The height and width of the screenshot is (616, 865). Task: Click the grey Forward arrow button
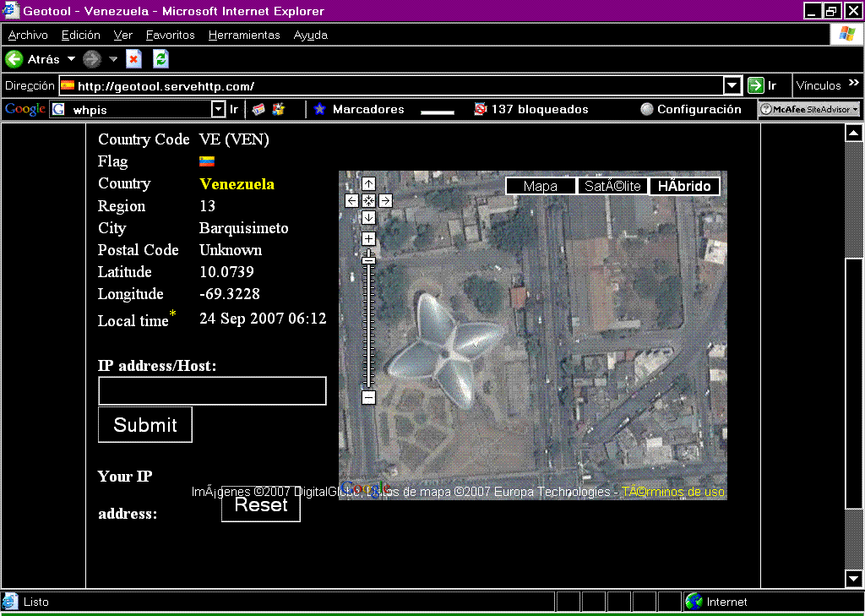tap(92, 59)
